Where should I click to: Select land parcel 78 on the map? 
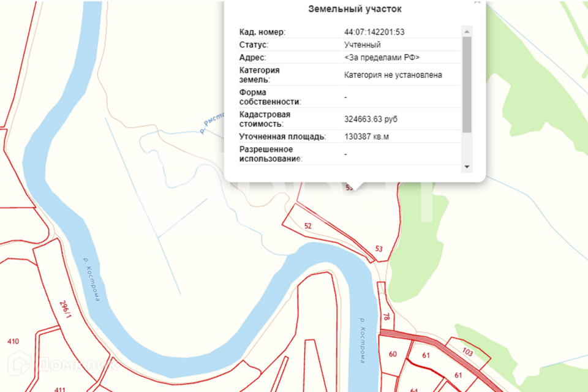tap(386, 317)
